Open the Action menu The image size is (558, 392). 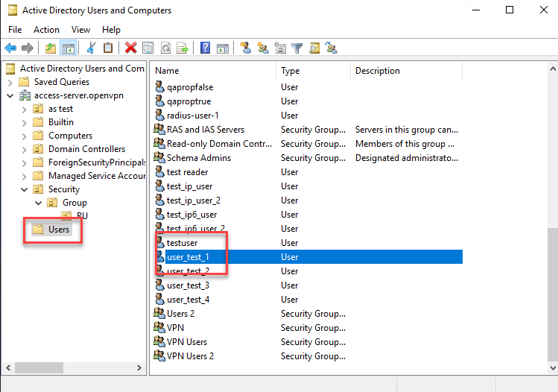pyautogui.click(x=46, y=30)
